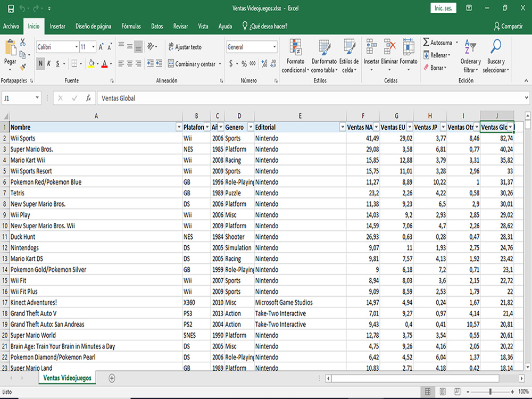
Task: Apply thousands separator 000 style
Action: tap(252, 63)
